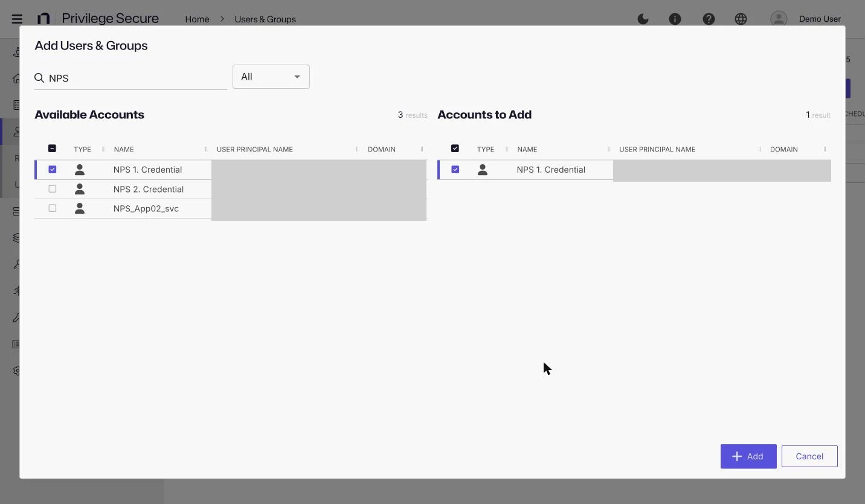Click the Cancel button
Viewport: 865px width, 504px height.
click(809, 456)
